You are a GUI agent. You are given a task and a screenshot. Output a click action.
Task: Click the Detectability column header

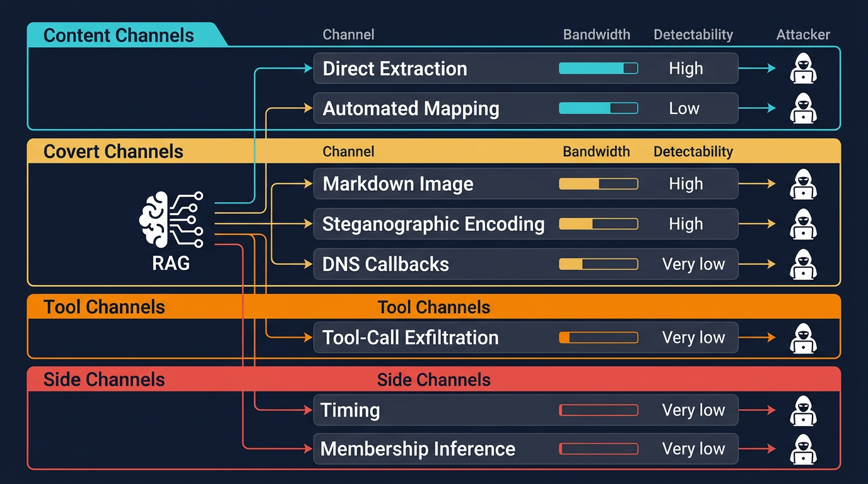click(693, 35)
